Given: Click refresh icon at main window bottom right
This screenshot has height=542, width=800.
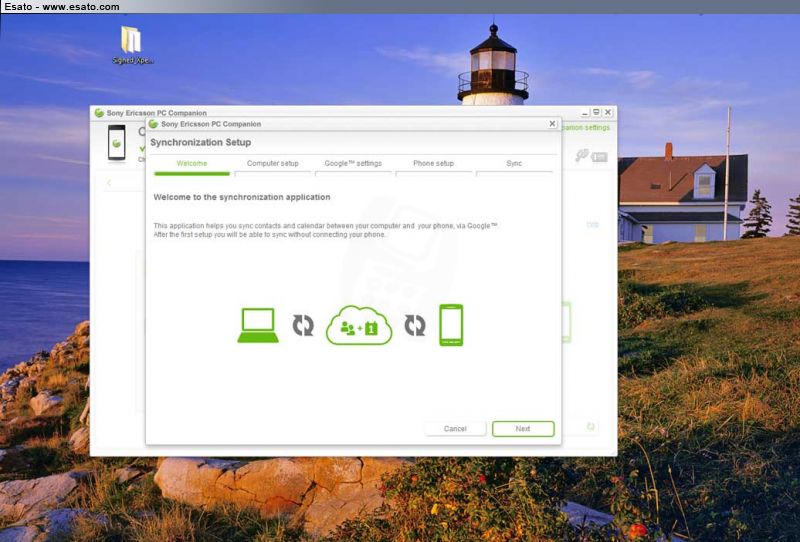Looking at the screenshot, I should (591, 426).
